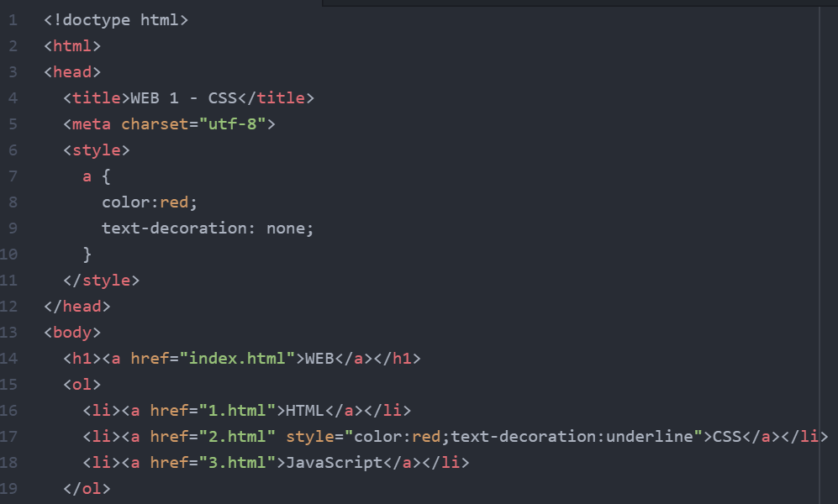Click the inline "style" attribute on line 17

[310, 437]
